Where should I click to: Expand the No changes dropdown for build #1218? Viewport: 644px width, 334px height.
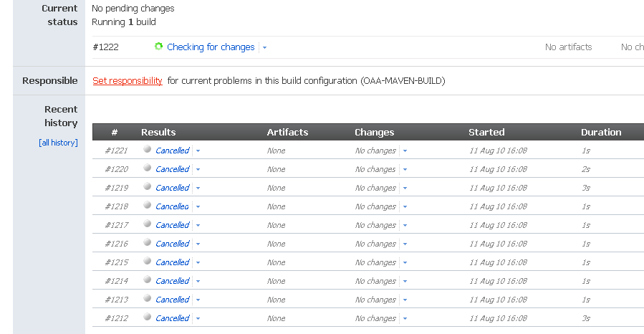pyautogui.click(x=405, y=206)
